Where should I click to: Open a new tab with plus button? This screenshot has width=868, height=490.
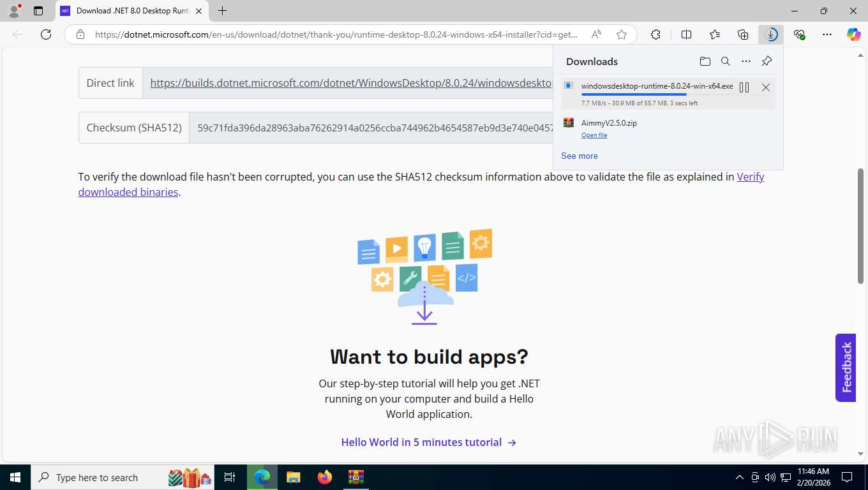tap(222, 11)
